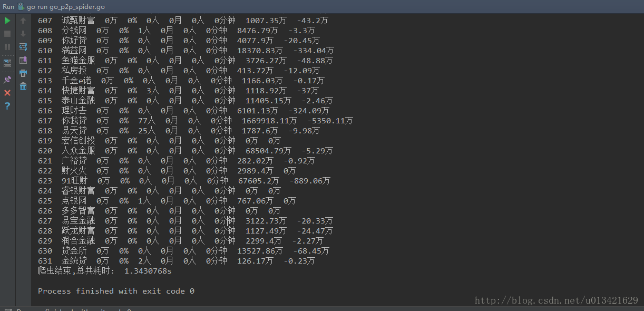
Task: Print the console output via printer icon
Action: click(x=23, y=73)
